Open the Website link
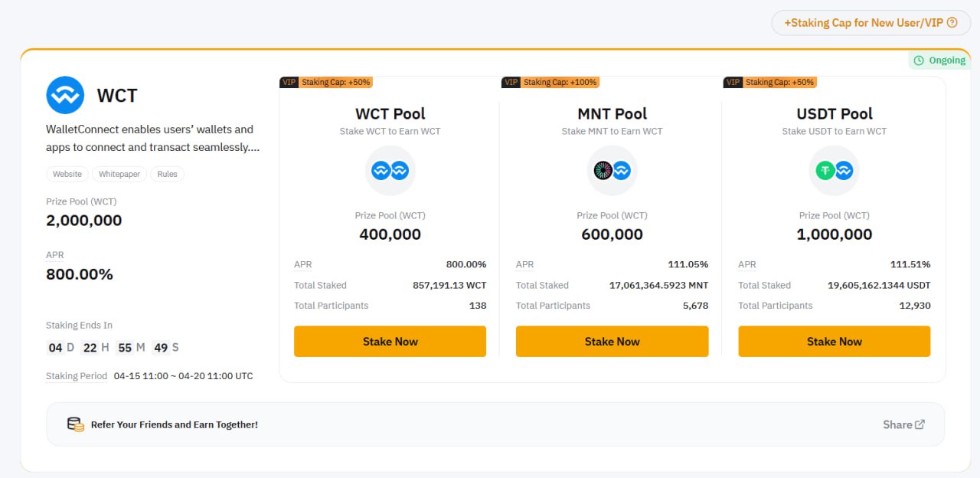The image size is (980, 478). [67, 174]
